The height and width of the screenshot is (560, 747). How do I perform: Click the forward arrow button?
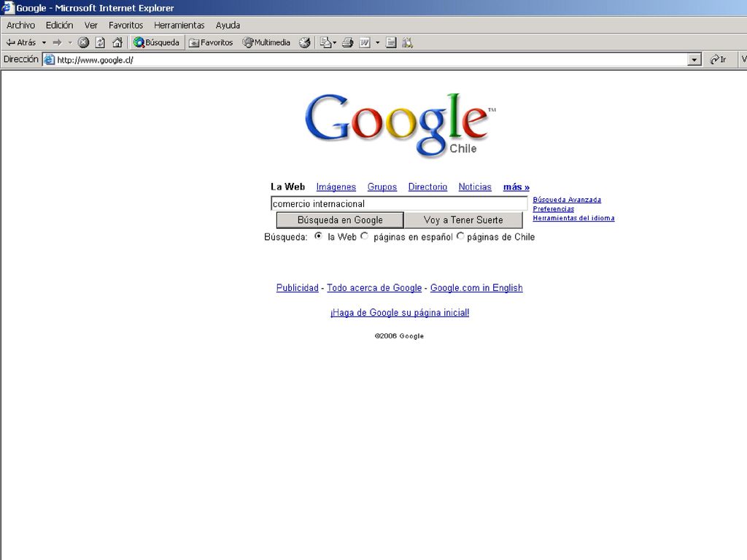tap(57, 42)
